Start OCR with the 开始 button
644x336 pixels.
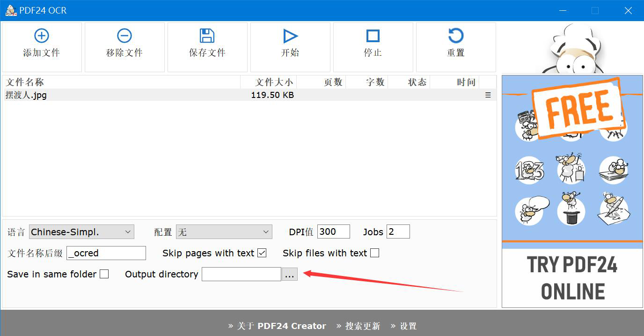290,47
